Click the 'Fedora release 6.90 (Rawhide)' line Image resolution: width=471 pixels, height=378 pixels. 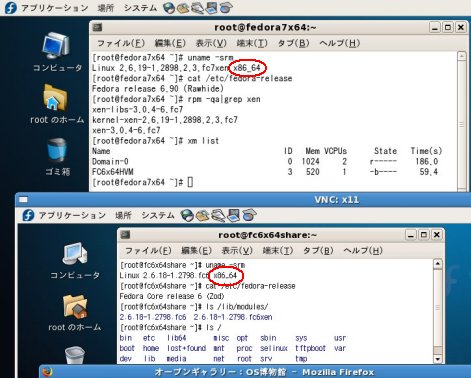click(158, 89)
